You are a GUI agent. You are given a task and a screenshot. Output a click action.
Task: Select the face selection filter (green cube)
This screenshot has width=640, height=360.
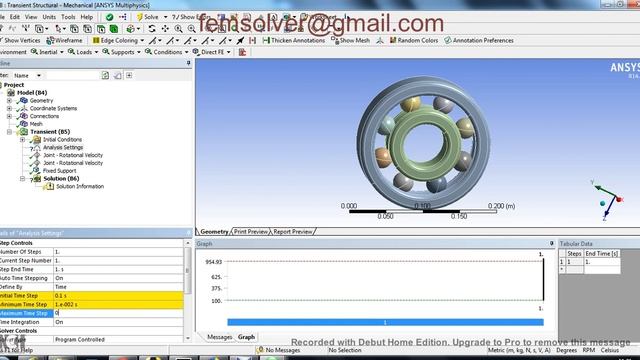click(101, 29)
